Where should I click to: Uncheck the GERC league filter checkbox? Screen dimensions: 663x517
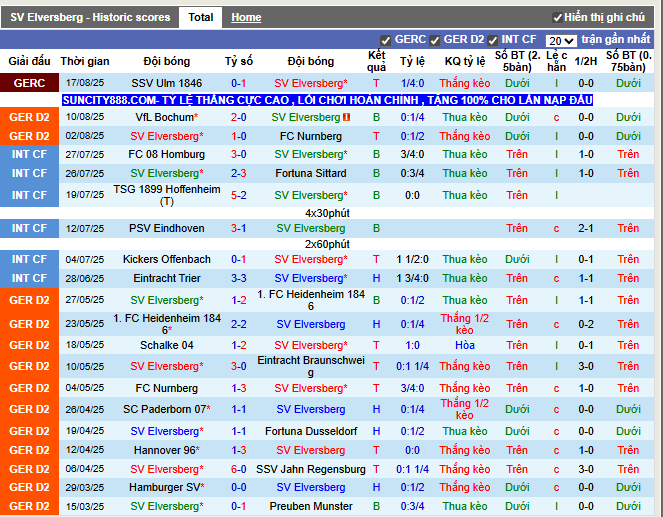point(385,41)
